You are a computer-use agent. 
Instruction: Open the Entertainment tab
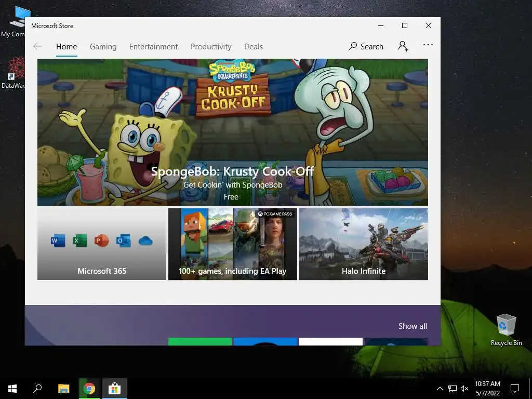point(153,46)
